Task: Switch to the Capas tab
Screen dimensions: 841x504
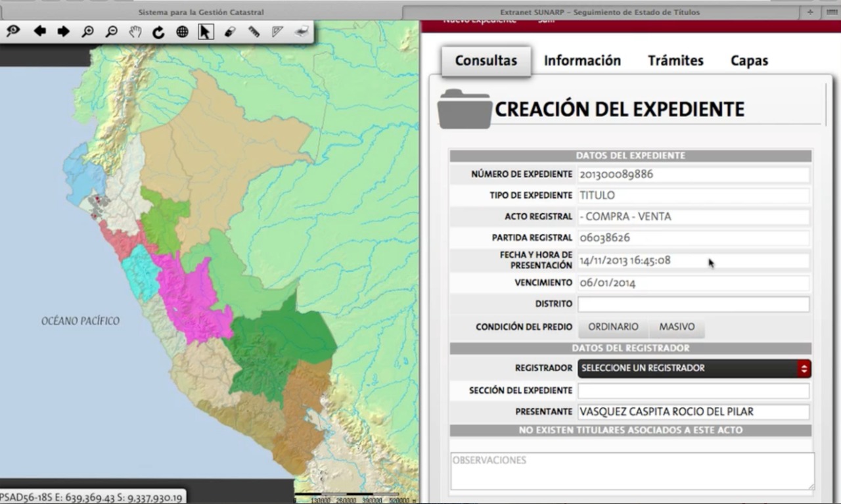Action: [x=749, y=60]
